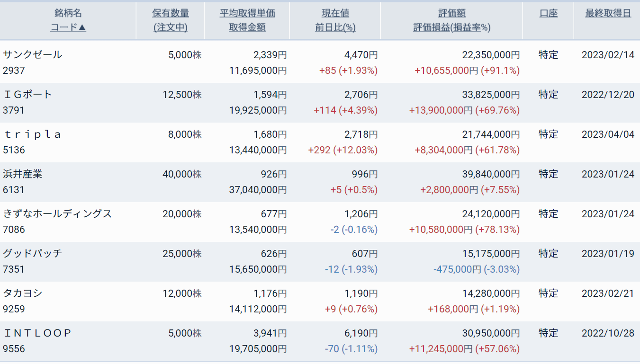640x364 pixels.
Task: Select stock name きずなホールディングス
Action: click(x=57, y=213)
